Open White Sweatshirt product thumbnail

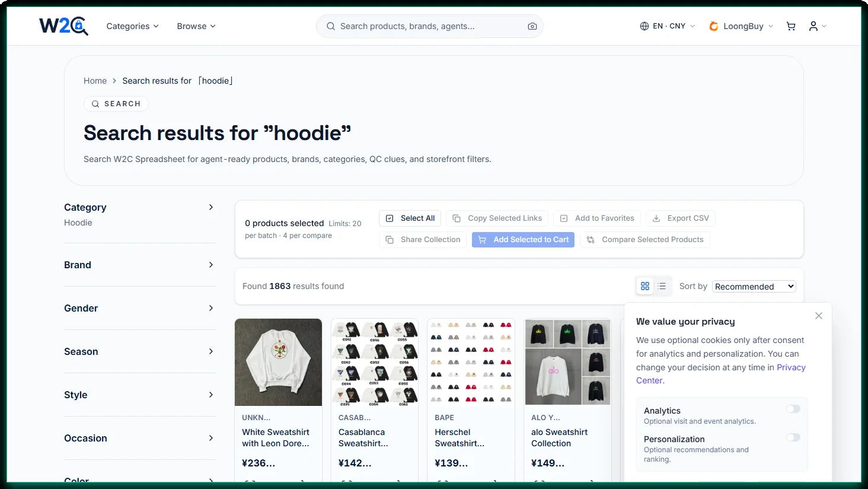tap(278, 362)
